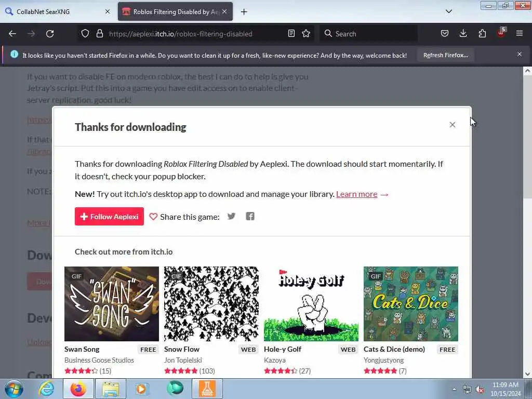Screen dimensions: 532x399
Task: Click the Refresh Firefox button
Action: pos(445,55)
